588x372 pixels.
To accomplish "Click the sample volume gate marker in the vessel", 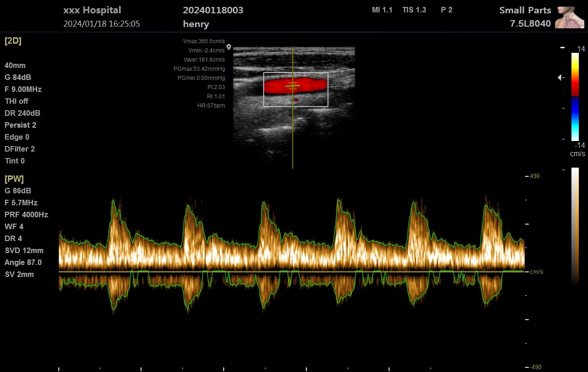I will pyautogui.click(x=293, y=85).
